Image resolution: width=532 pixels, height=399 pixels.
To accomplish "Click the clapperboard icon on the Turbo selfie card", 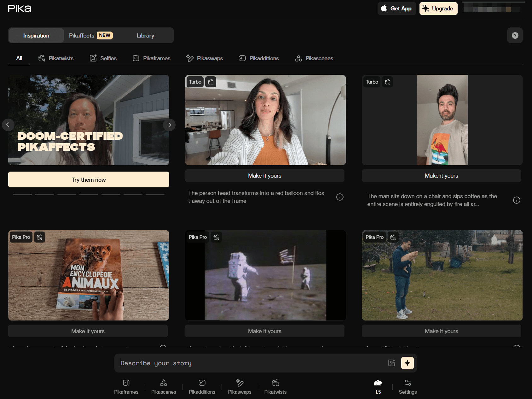I will click(x=211, y=82).
